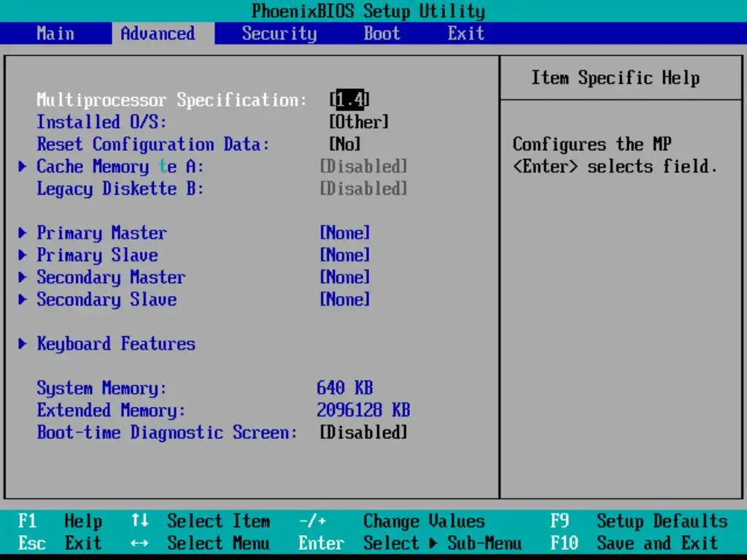Click the Esc Exit hint
This screenshot has height=560, width=747.
click(x=60, y=543)
